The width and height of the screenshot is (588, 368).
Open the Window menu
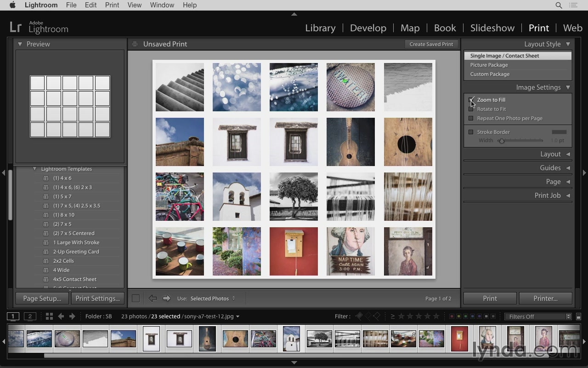(162, 5)
